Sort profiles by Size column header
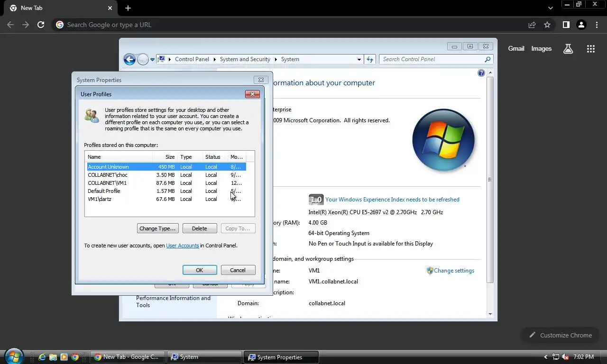 click(x=165, y=157)
